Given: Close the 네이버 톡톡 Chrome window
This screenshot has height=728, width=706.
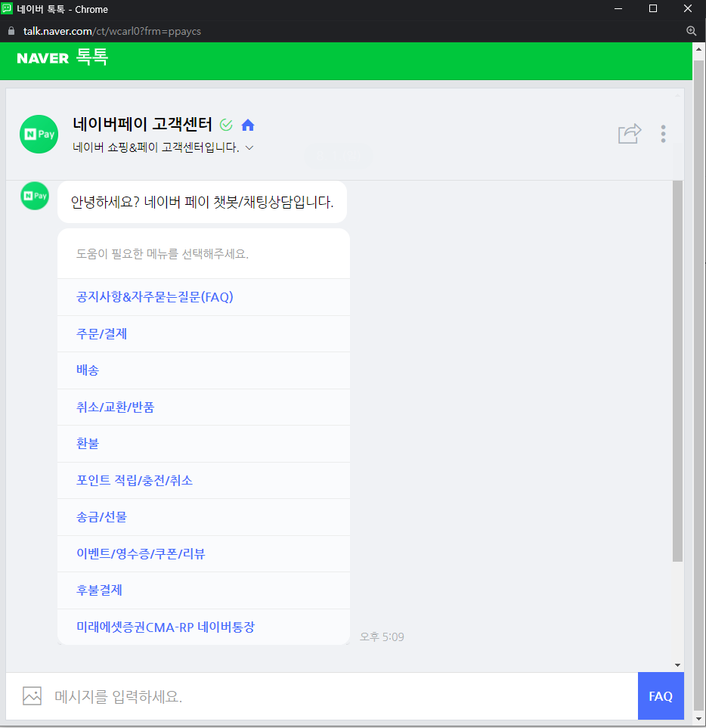Looking at the screenshot, I should tap(688, 9).
